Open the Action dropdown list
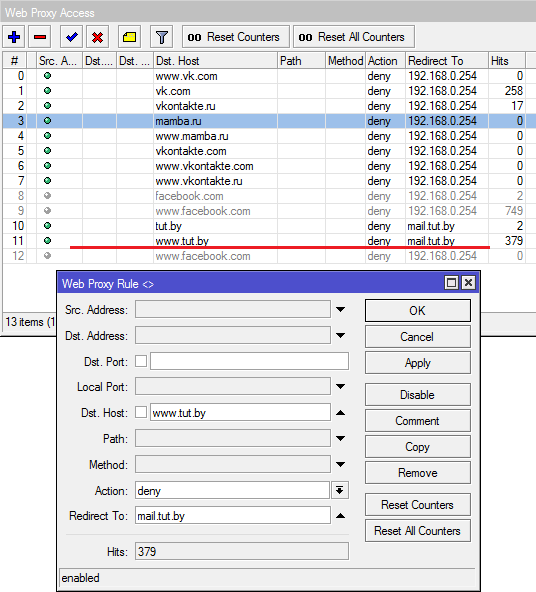 tap(340, 490)
